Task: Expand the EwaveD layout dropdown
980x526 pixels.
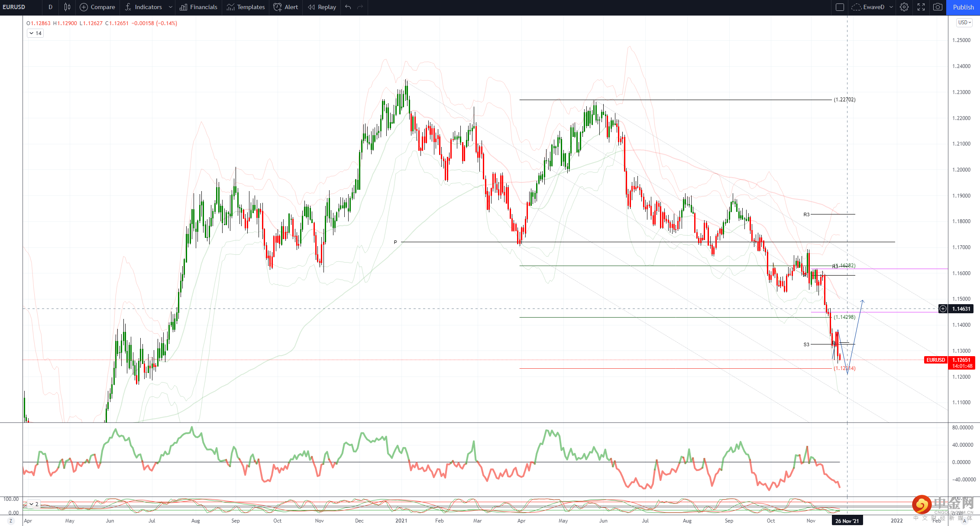Action: (891, 7)
